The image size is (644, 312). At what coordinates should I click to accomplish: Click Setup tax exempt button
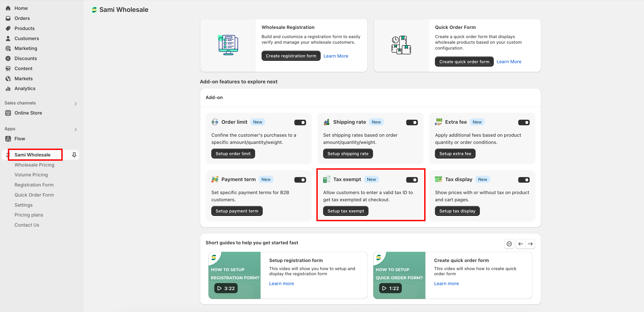coord(346,211)
